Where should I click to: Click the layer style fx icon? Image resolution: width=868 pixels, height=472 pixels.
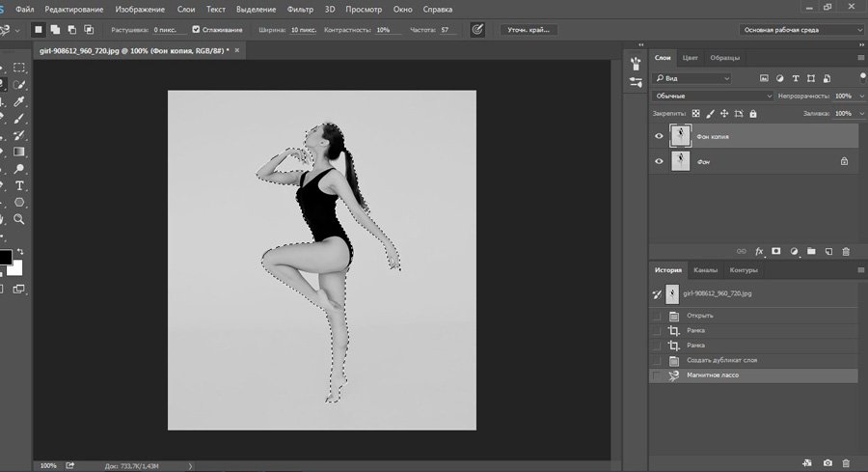coord(759,251)
